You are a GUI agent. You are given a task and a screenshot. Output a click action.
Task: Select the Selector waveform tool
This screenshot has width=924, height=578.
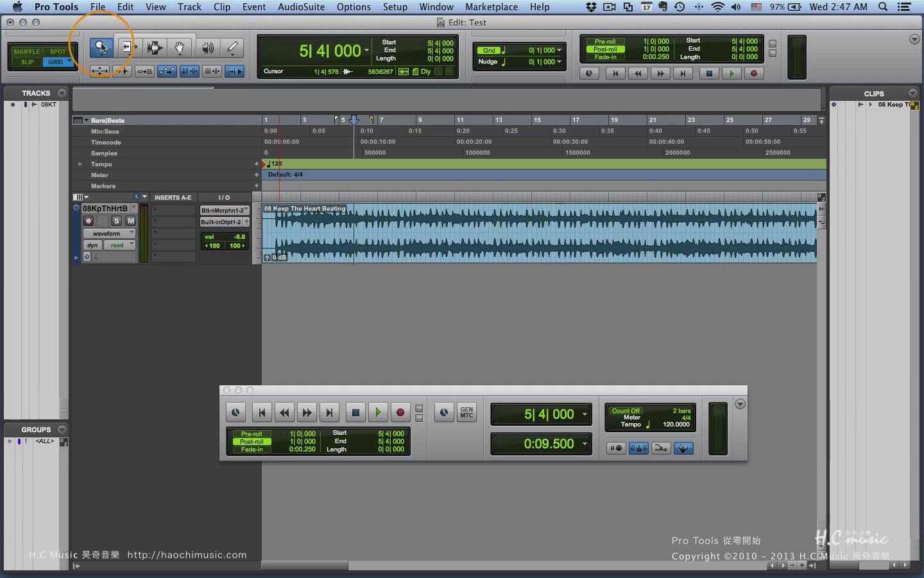coord(155,47)
